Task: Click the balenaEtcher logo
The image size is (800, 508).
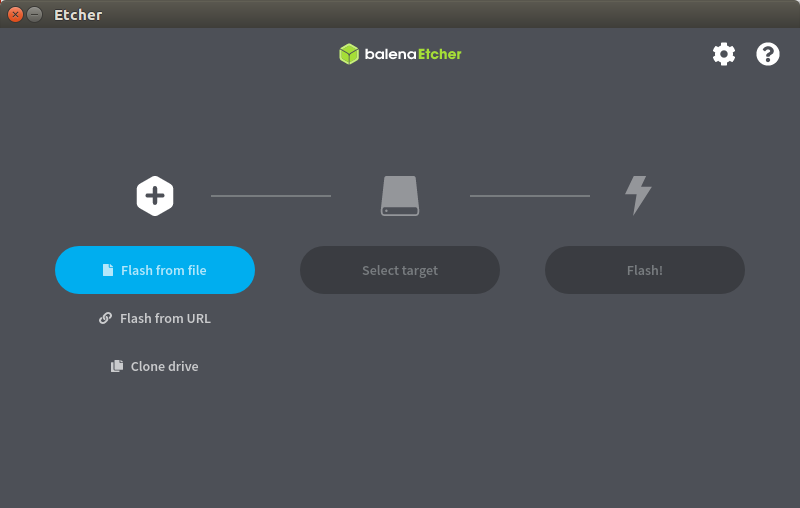Action: 400,54
